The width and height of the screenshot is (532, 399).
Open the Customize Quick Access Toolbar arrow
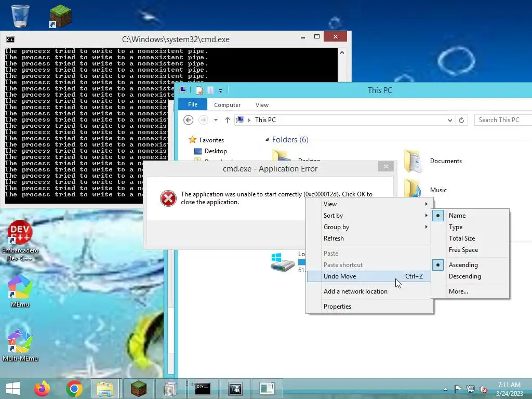click(220, 90)
